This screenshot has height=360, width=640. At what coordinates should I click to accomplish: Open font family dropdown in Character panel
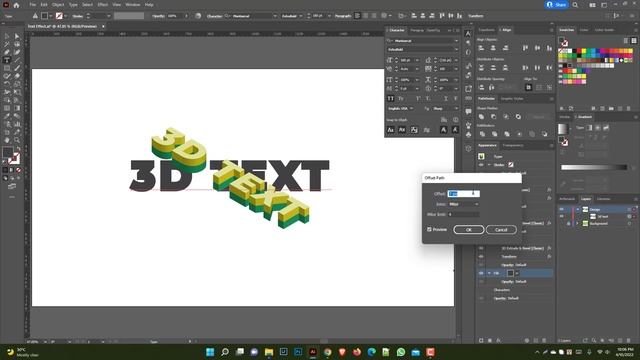click(456, 41)
